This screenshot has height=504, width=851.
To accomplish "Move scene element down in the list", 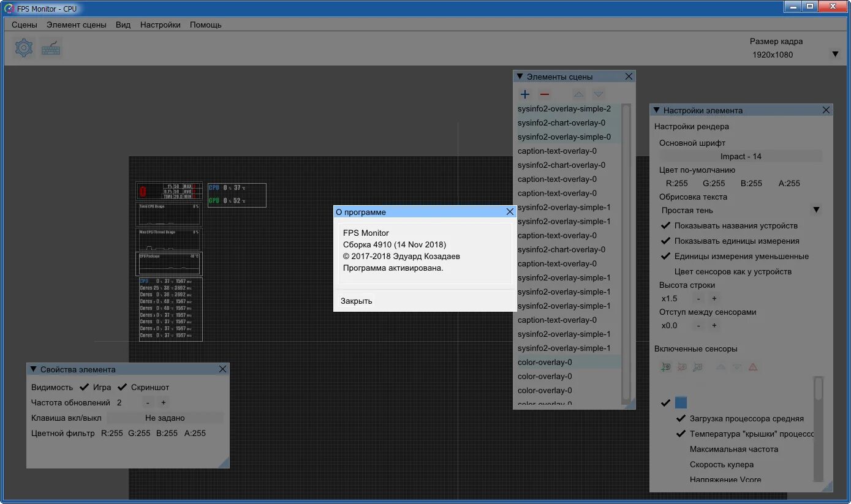I will tap(599, 94).
